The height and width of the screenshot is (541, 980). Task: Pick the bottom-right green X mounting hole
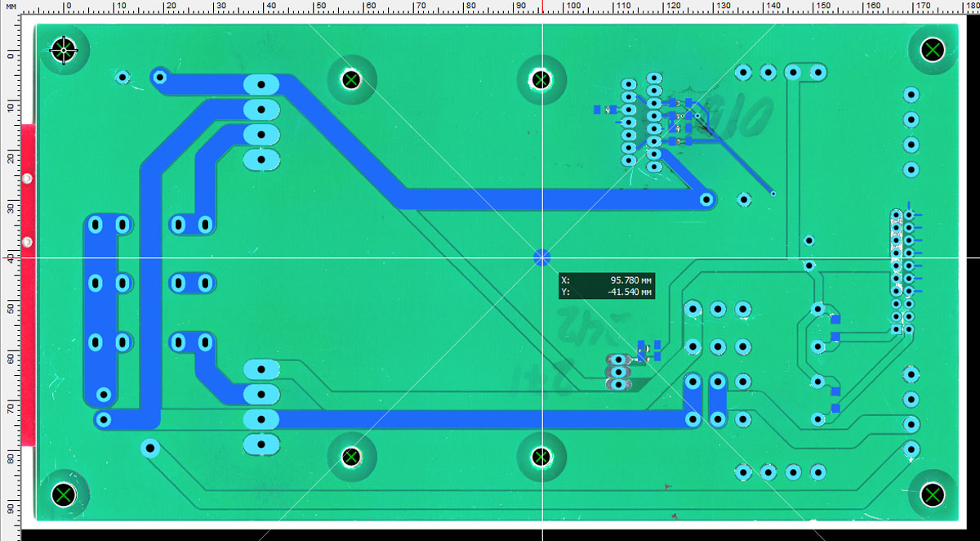point(933,494)
